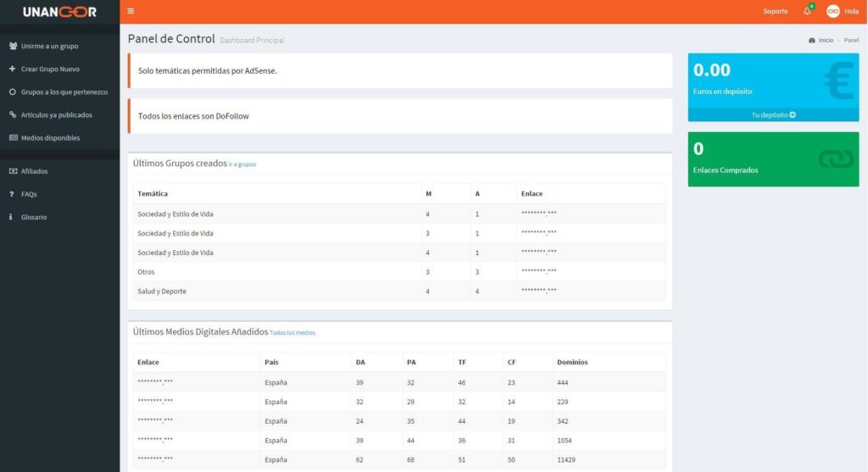Click the Últimos Medios Digitales Añadidos heading

[200, 331]
